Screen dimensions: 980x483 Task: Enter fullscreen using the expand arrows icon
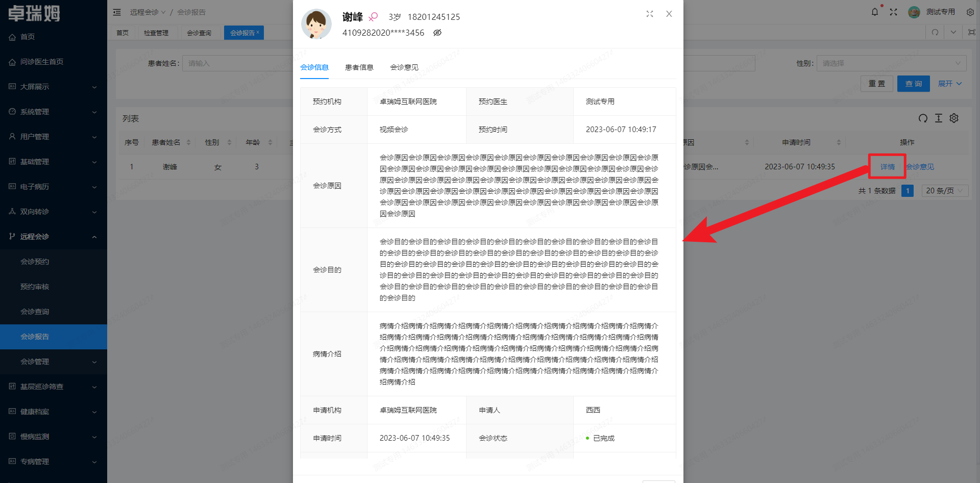click(x=894, y=12)
